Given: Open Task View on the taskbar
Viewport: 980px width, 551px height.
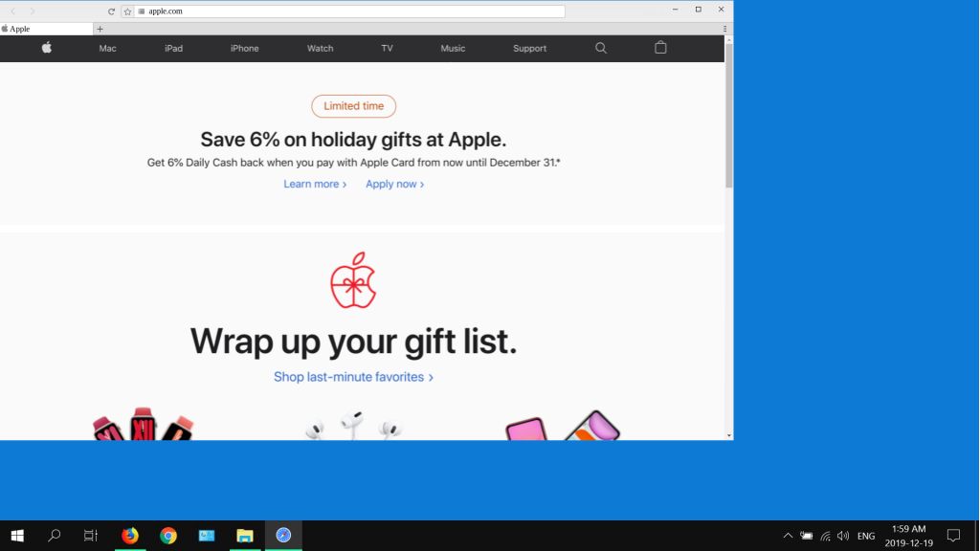Looking at the screenshot, I should pos(91,536).
